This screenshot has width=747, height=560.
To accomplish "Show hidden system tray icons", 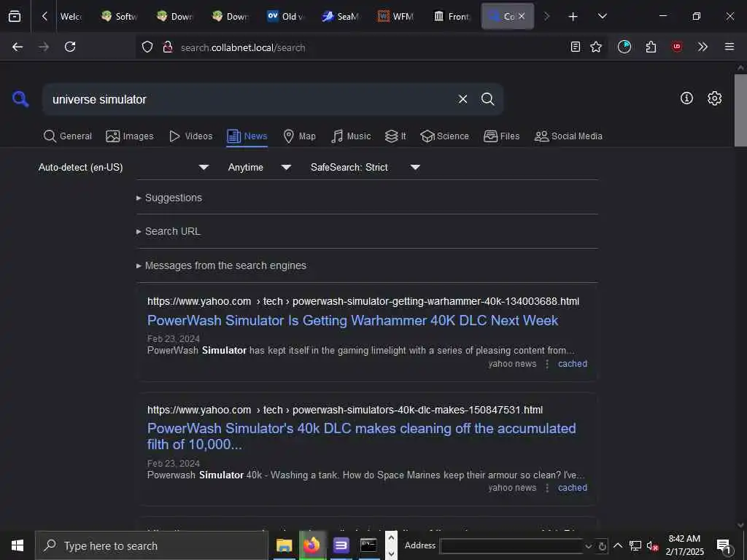I will [617, 545].
